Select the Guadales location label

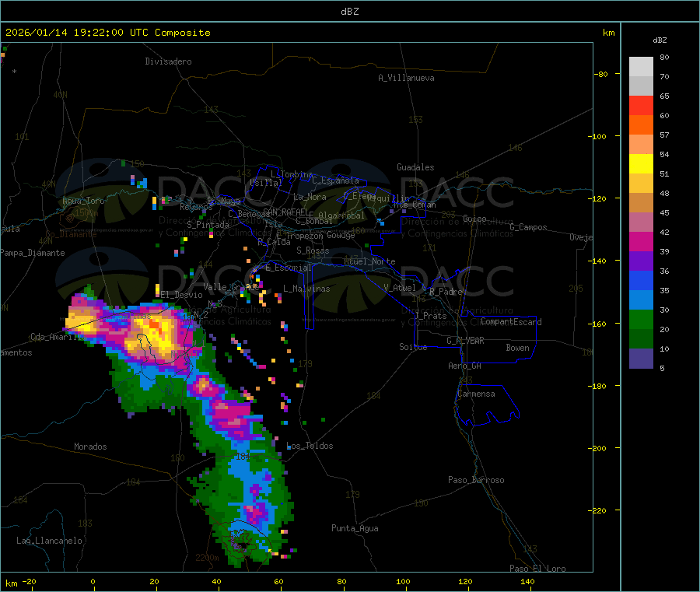coord(415,167)
